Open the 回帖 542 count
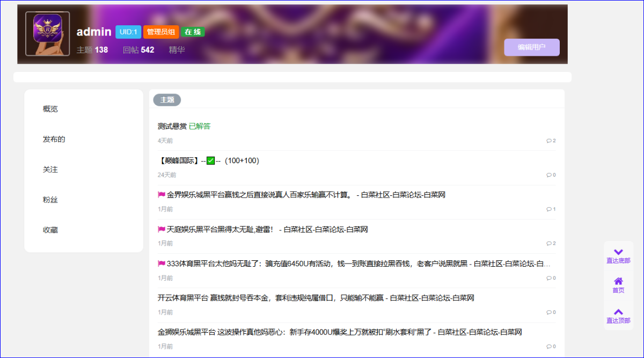This screenshot has width=644, height=358. [138, 50]
